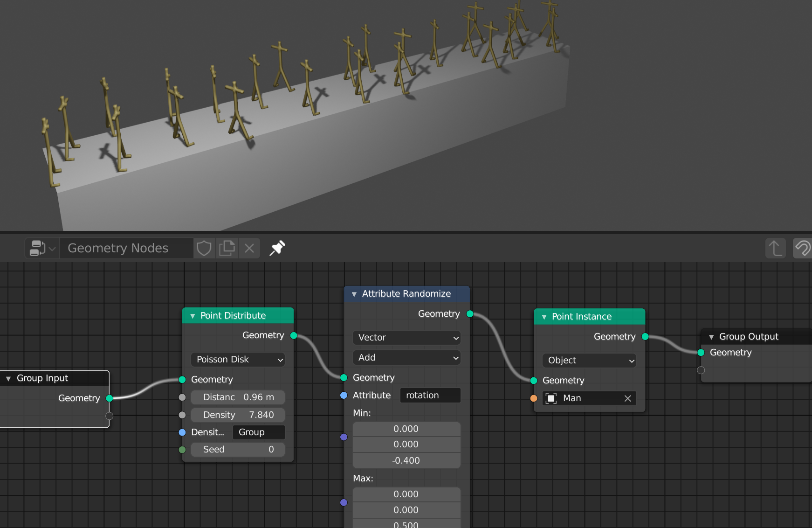Click the Man object selector field

point(589,398)
